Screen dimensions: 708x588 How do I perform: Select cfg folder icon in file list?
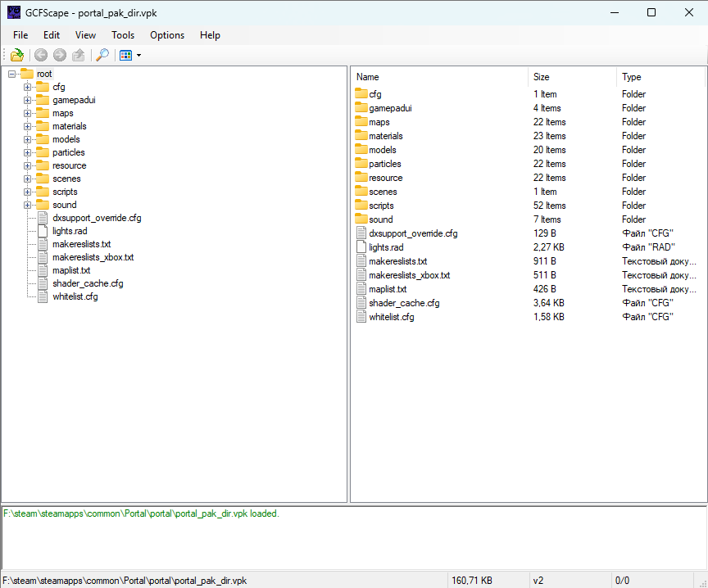coord(361,94)
